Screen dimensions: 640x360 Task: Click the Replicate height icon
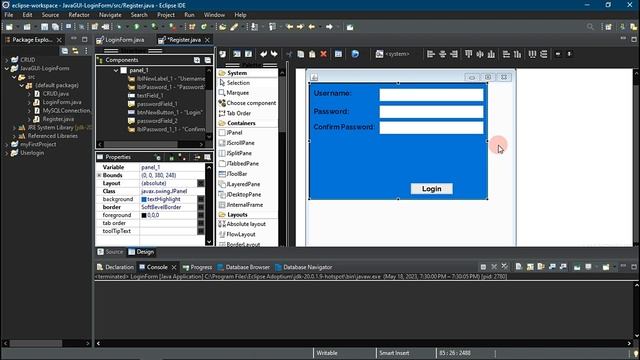point(518,54)
